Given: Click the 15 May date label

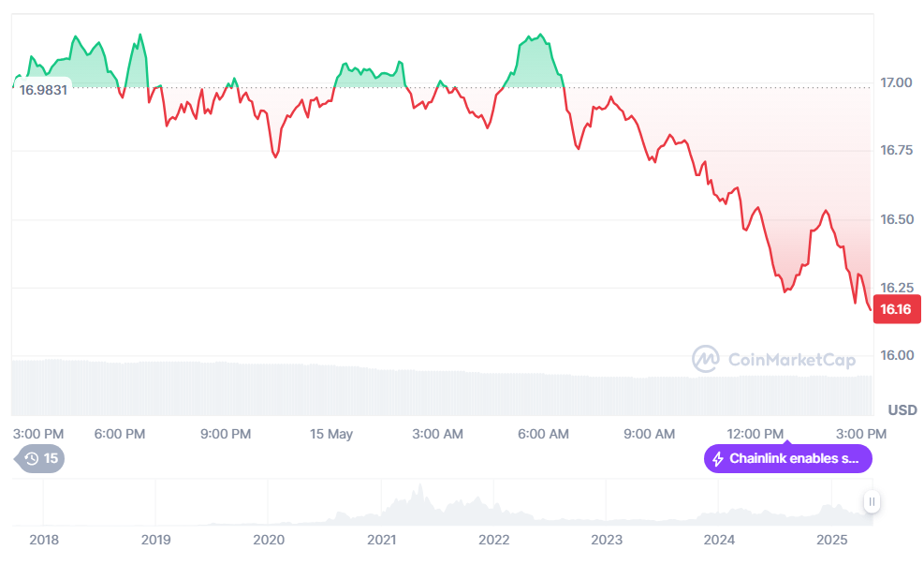Looking at the screenshot, I should [331, 434].
